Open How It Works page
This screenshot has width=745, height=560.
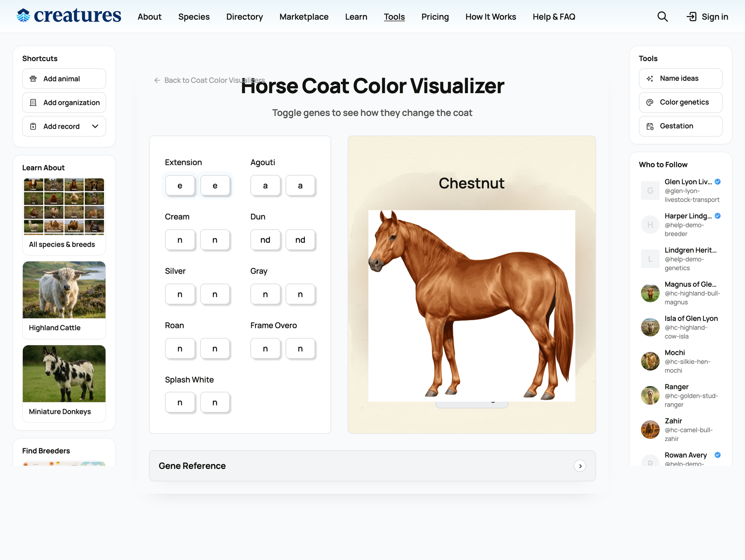pos(491,17)
